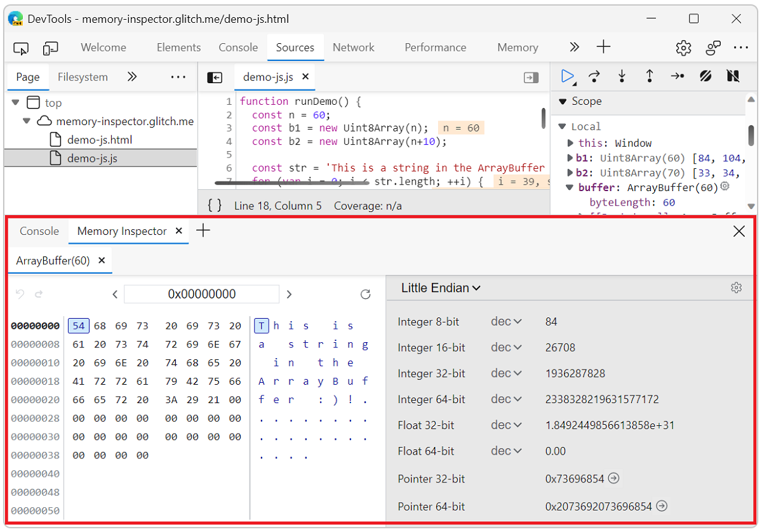762x532 pixels.
Task: Click the memory address input field
Action: pyautogui.click(x=201, y=294)
